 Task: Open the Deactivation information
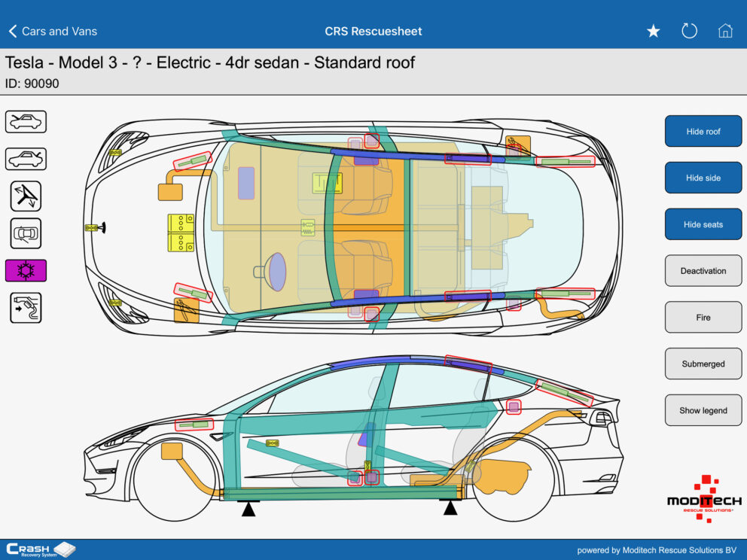(703, 271)
